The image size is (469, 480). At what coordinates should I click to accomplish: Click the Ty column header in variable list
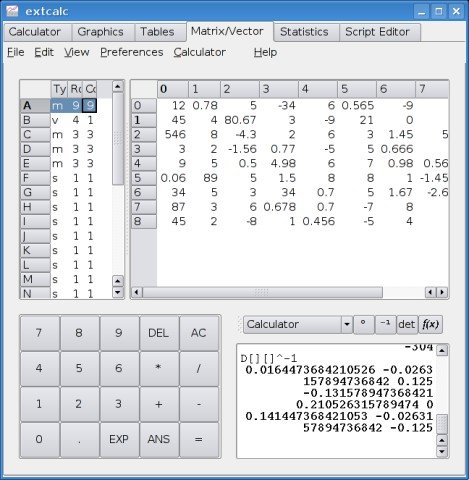[x=59, y=89]
